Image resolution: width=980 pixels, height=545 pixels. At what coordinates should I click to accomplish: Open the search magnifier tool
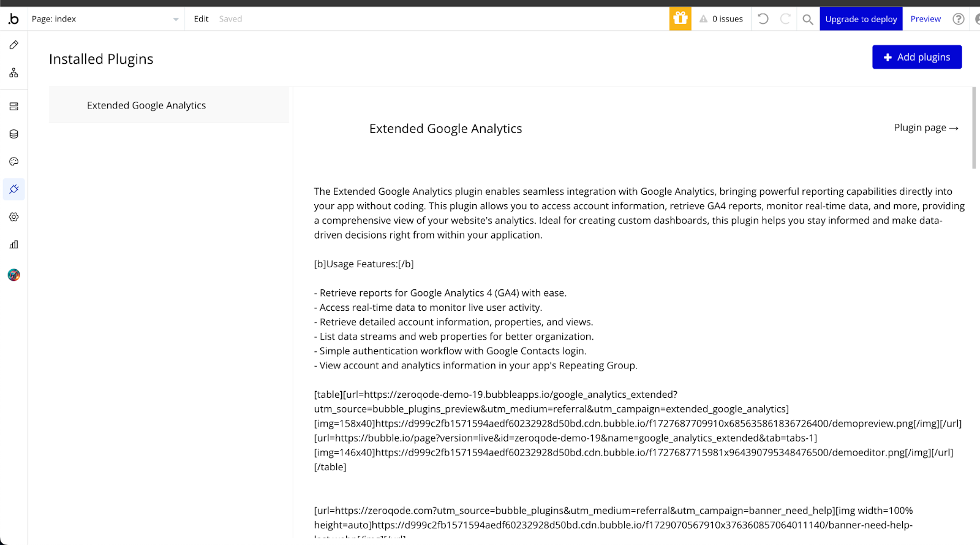(808, 19)
